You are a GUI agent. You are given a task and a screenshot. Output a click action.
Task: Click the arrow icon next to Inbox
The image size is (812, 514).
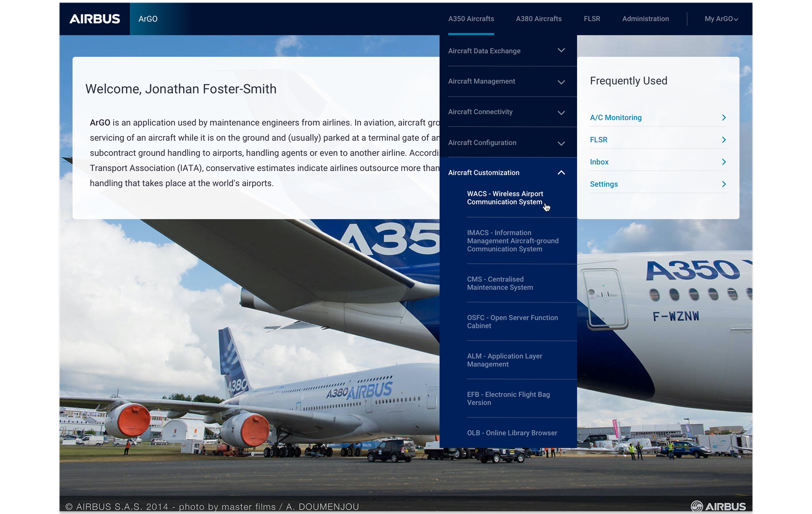pos(724,162)
